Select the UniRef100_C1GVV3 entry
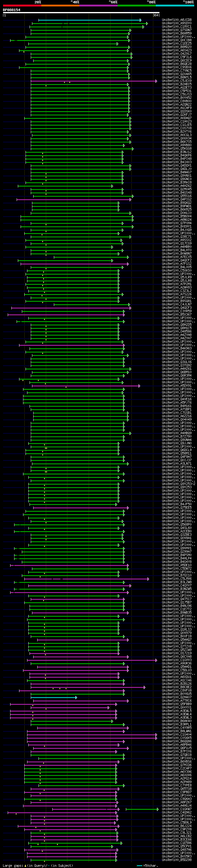This screenshot has width=197, height=868. [177, 660]
